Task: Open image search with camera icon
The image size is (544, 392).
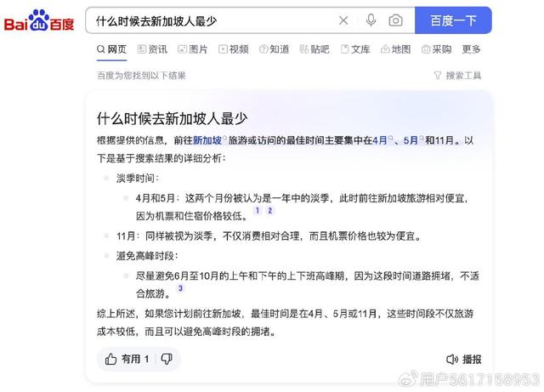Action: pyautogui.click(x=395, y=20)
